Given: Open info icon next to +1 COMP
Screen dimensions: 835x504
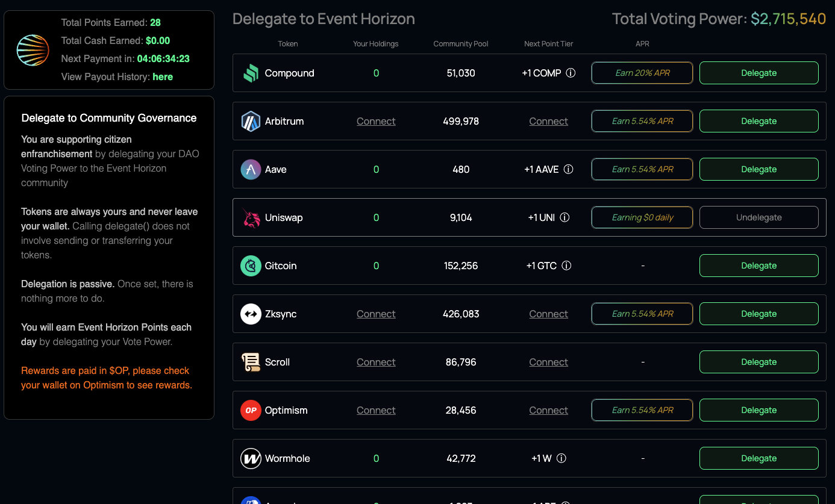Looking at the screenshot, I should (571, 73).
